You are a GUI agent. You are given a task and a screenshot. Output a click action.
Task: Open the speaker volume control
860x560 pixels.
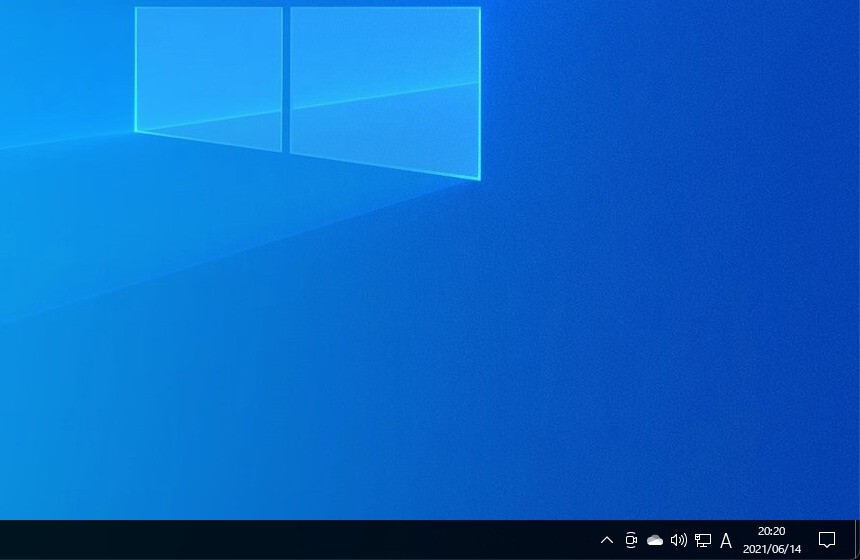[679, 540]
